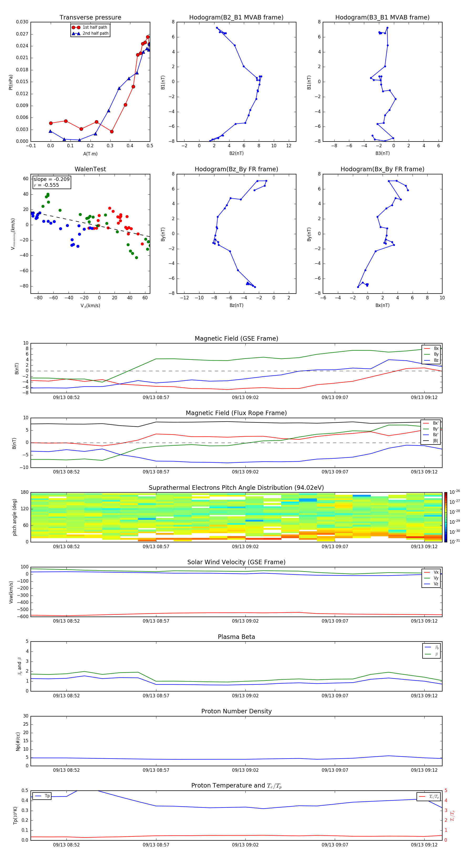Click 'Proton Temperature and Te/Tp' title
Screen dimensions: 473x868
pyautogui.click(x=236, y=786)
